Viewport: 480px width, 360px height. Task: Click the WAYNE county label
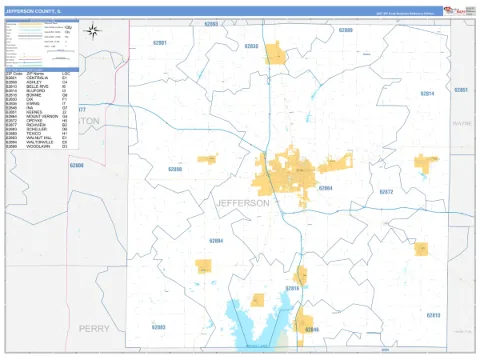pyautogui.click(x=462, y=123)
